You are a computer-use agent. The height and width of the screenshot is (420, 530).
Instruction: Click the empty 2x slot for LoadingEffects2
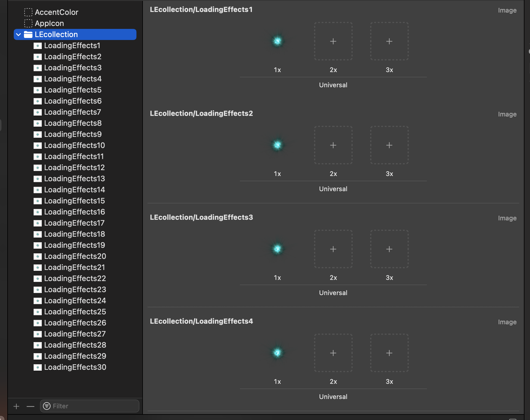pyautogui.click(x=333, y=145)
